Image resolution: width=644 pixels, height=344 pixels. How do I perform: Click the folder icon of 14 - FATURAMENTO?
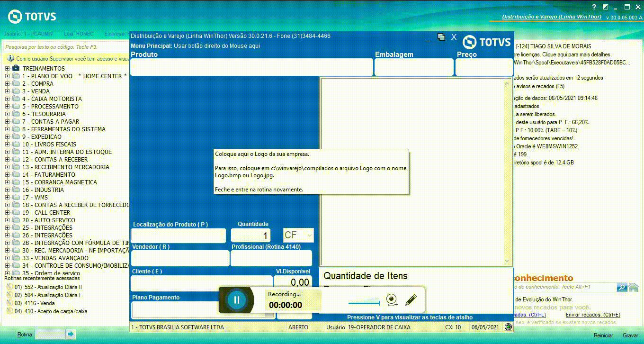tap(16, 175)
